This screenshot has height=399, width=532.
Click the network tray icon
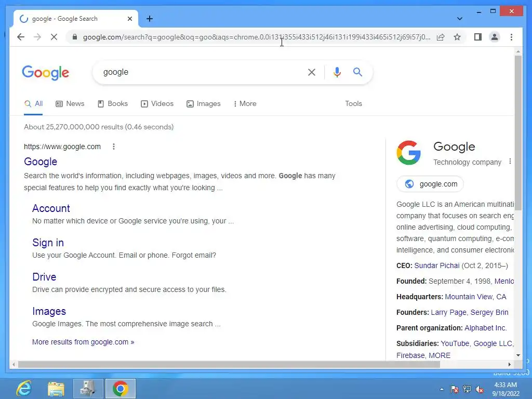coord(467,389)
